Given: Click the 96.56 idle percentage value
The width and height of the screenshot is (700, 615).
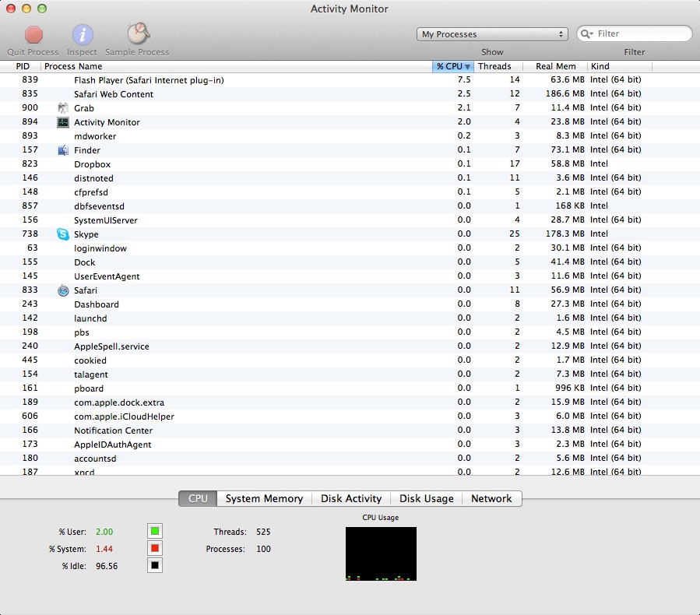Looking at the screenshot, I should point(107,566).
